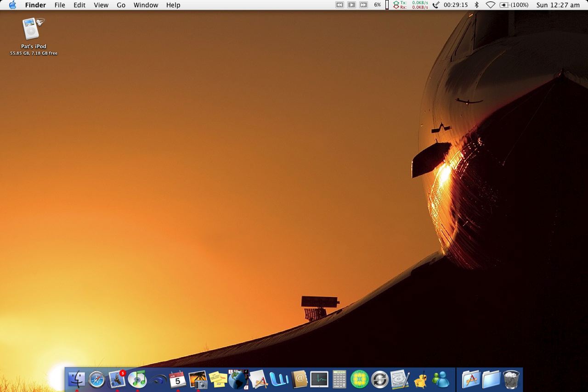Skip to next track in menu bar
This screenshot has width=588, height=392.
363,5
